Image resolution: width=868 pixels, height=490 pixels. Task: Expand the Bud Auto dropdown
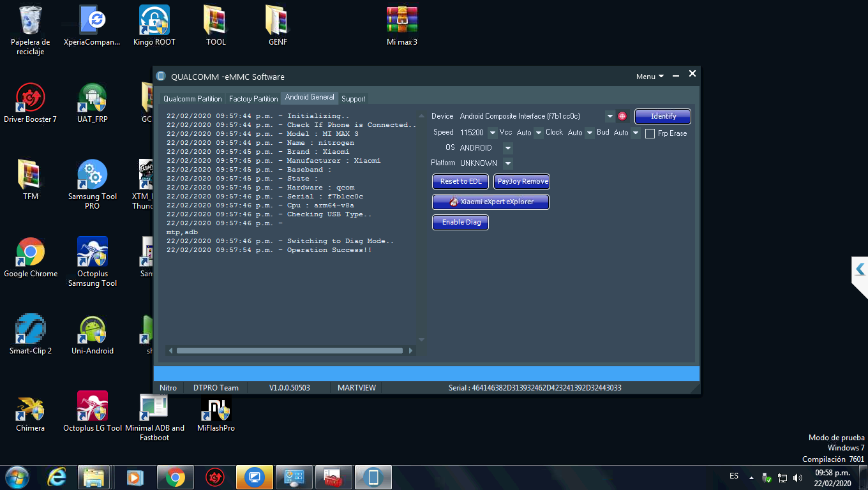click(636, 133)
